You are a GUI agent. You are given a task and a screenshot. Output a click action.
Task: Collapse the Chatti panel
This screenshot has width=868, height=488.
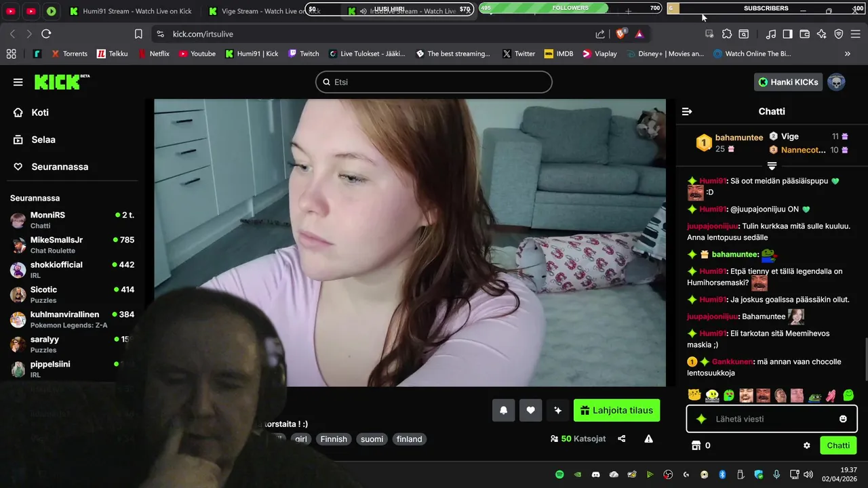[x=687, y=111]
